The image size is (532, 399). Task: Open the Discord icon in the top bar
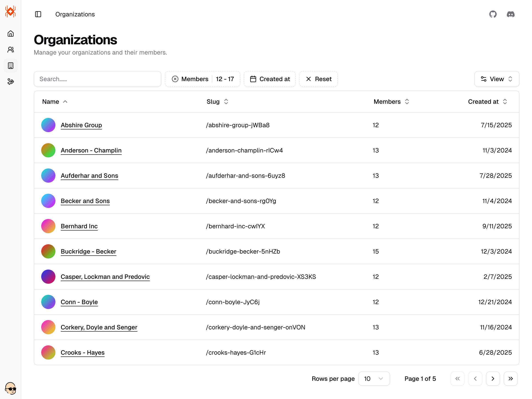coord(510,14)
